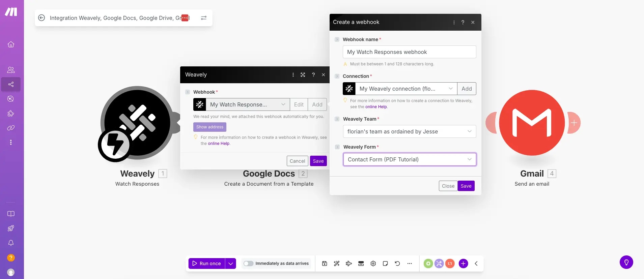Click the purple plus Favorites button

click(463, 263)
